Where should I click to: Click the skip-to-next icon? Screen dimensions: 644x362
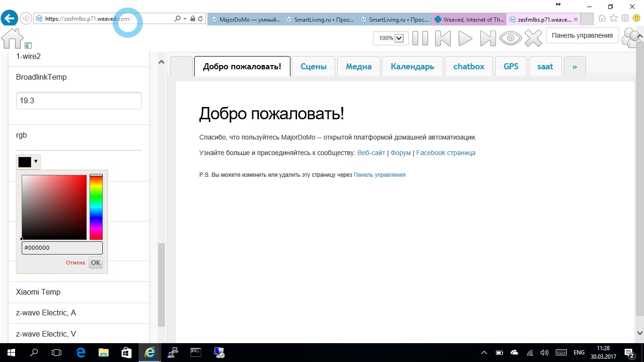point(488,38)
